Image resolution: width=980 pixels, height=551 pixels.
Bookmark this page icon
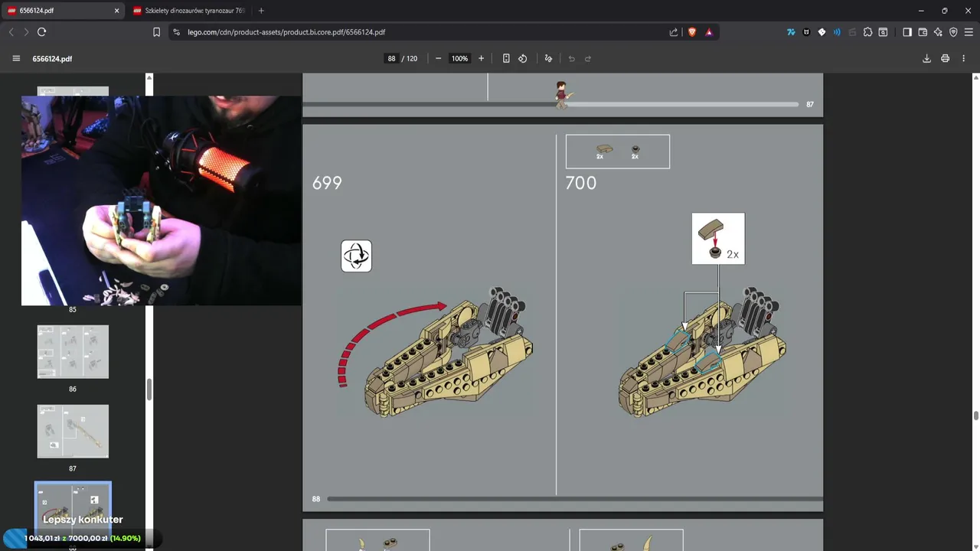point(156,32)
